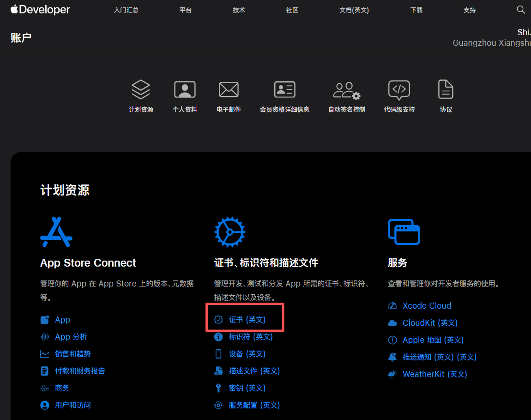Viewport: 531px width, 420px height.
Task: Click the cloud icon beside CloudKit (英文)
Action: 392,323
